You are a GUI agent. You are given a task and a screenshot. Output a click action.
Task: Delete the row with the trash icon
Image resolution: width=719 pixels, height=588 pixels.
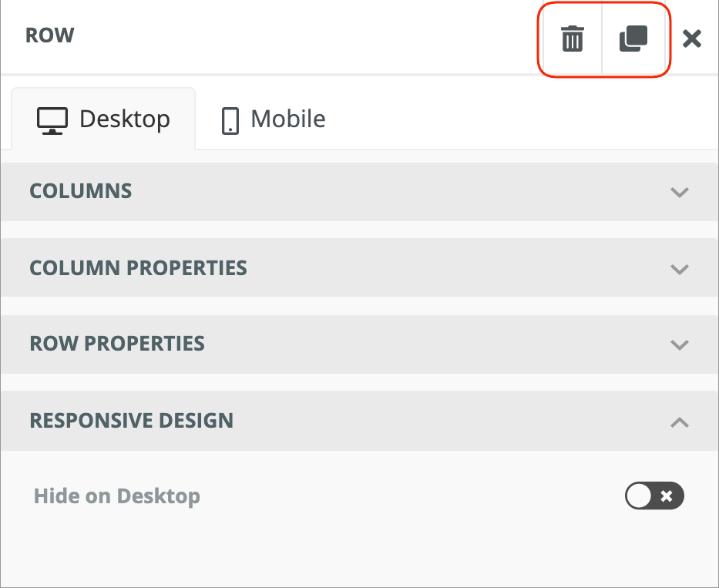pos(572,38)
